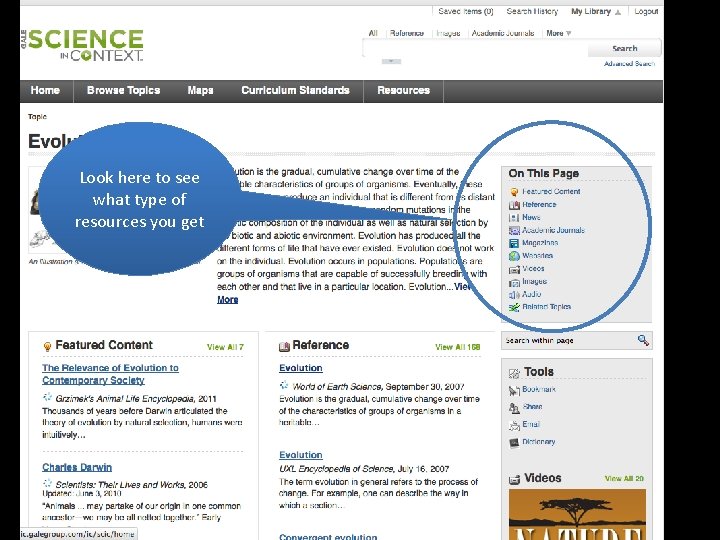The image size is (720, 540).
Task: Open the Nature video thumbnail
Action: (x=577, y=514)
